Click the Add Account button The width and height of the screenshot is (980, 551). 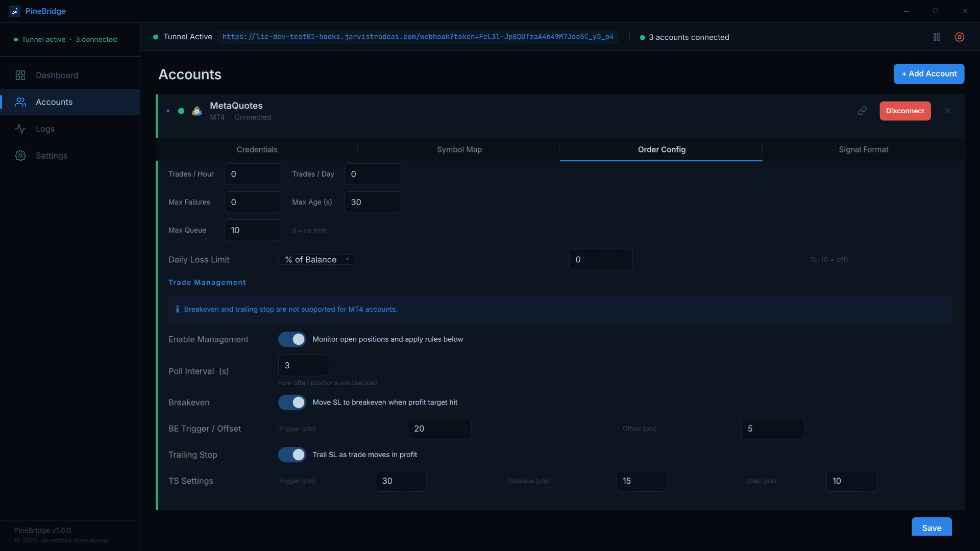[x=929, y=74]
